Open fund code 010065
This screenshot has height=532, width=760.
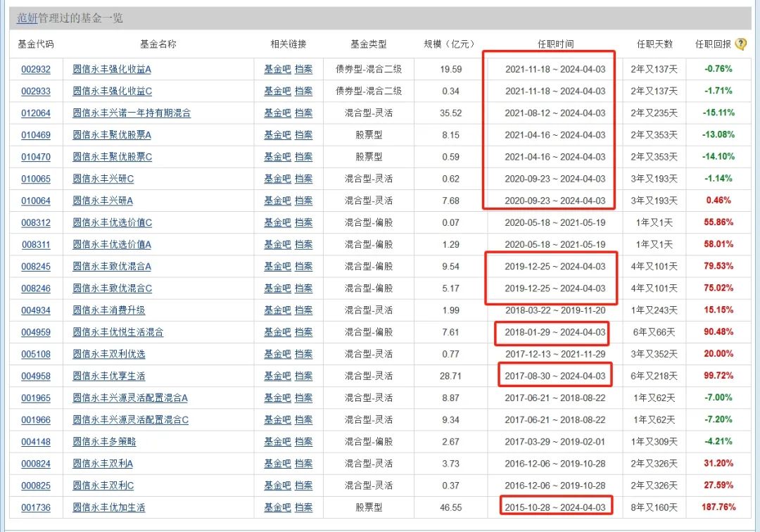(x=36, y=179)
